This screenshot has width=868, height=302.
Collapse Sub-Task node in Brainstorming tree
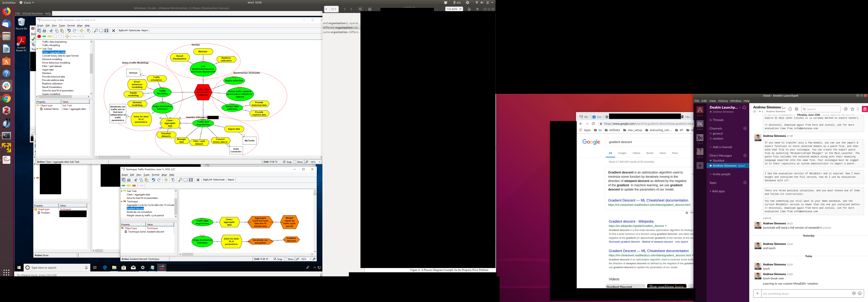point(37,49)
